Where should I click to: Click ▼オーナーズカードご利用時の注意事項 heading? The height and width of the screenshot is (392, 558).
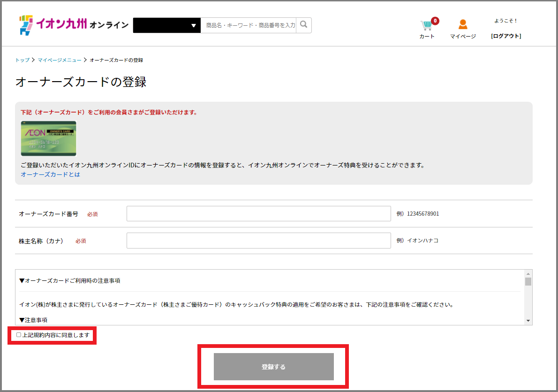[x=70, y=281]
